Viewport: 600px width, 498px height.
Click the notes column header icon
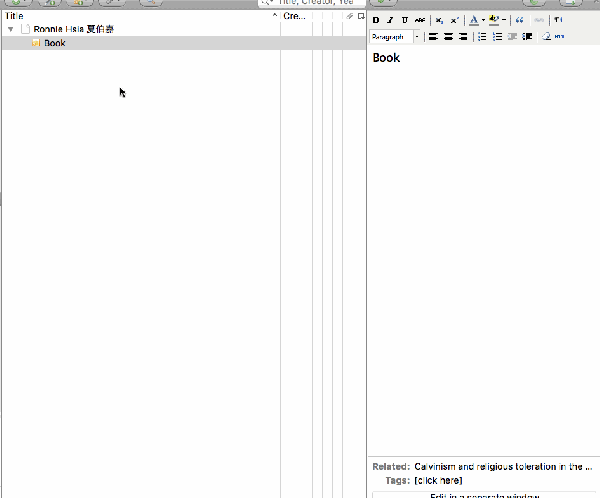coord(361,16)
